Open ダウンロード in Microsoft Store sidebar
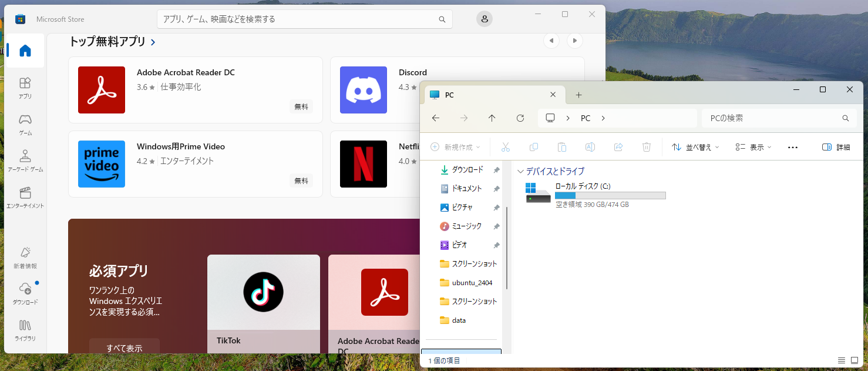The height and width of the screenshot is (371, 868). coord(25,293)
